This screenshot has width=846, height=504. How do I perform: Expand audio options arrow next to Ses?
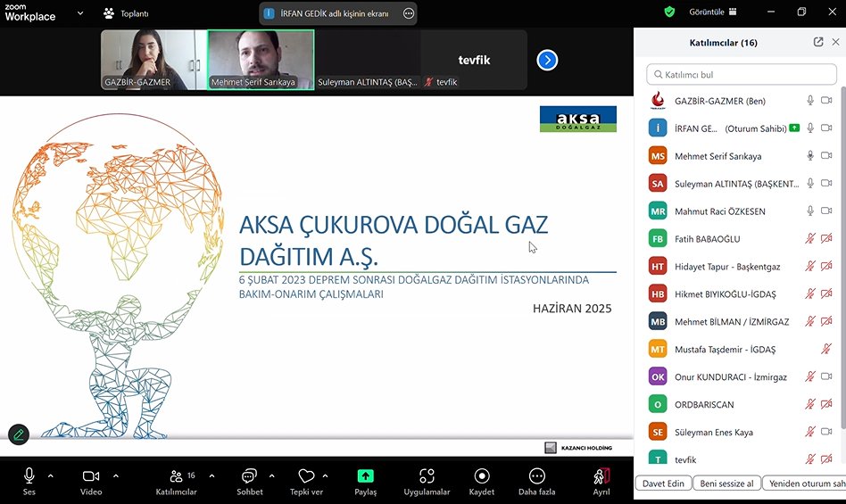coord(51,476)
